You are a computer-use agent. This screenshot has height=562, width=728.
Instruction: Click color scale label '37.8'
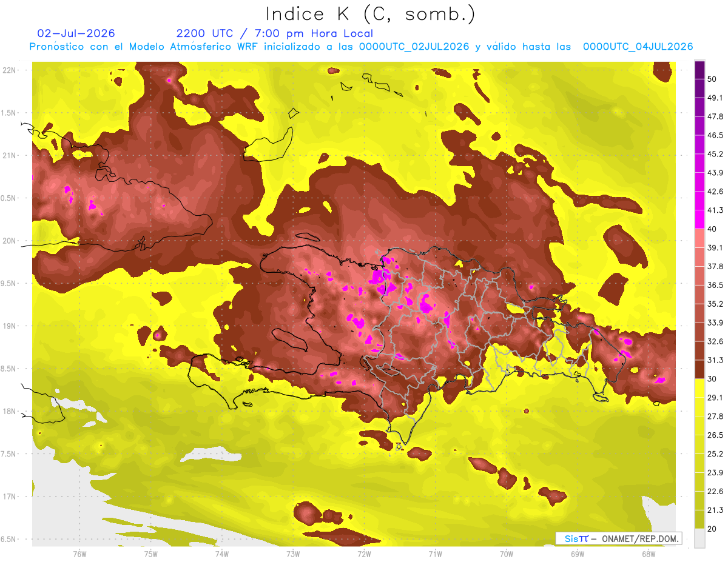tap(715, 266)
